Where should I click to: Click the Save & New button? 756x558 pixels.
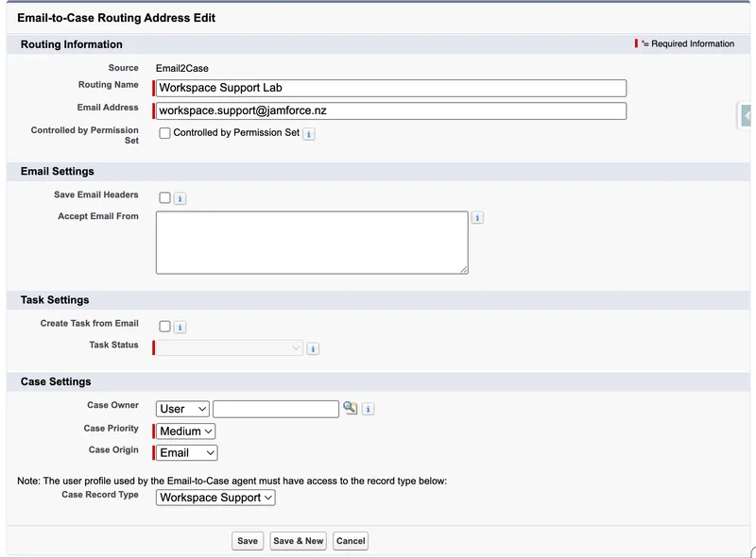pyautogui.click(x=299, y=541)
